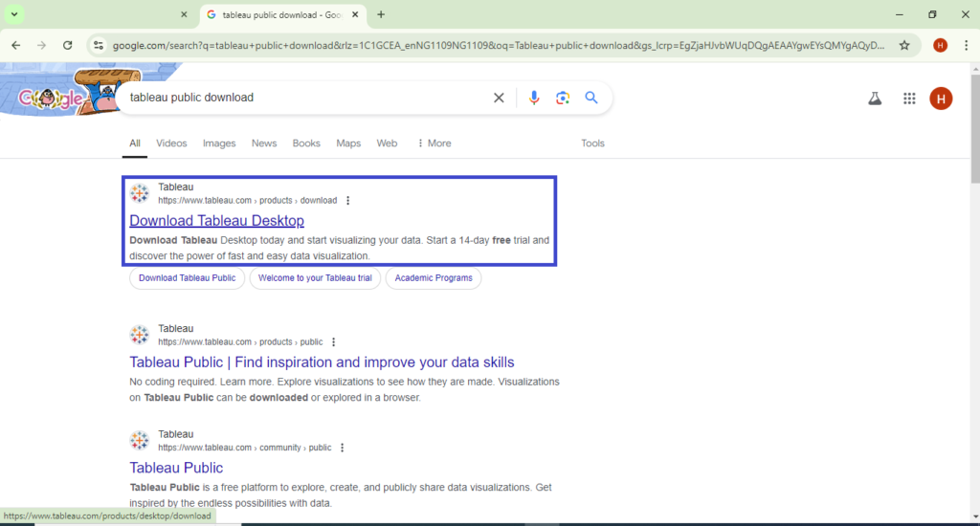Open options menu for Download Tableau Desktop result
Image resolution: width=980 pixels, height=526 pixels.
pyautogui.click(x=348, y=201)
